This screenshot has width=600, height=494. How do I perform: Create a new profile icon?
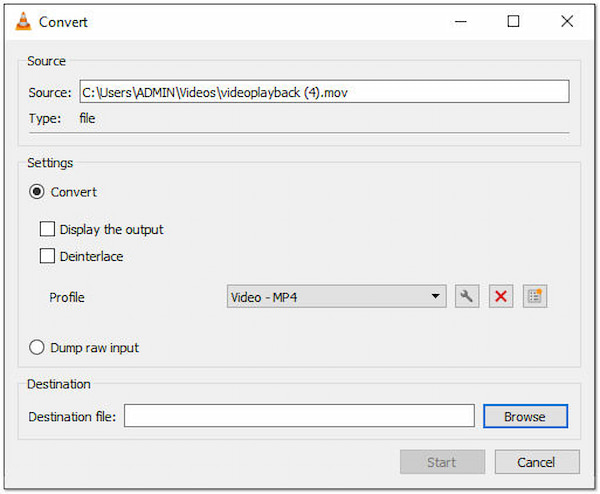(535, 296)
